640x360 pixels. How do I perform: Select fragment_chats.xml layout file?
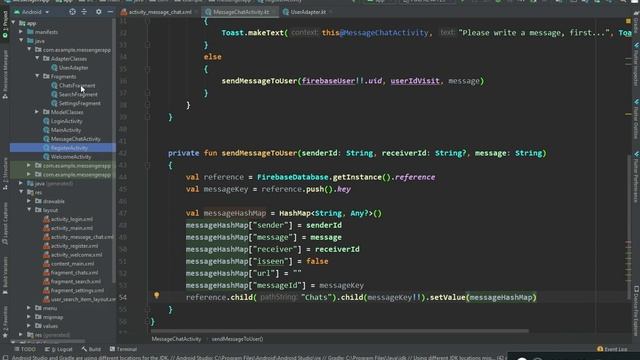[x=70, y=273]
